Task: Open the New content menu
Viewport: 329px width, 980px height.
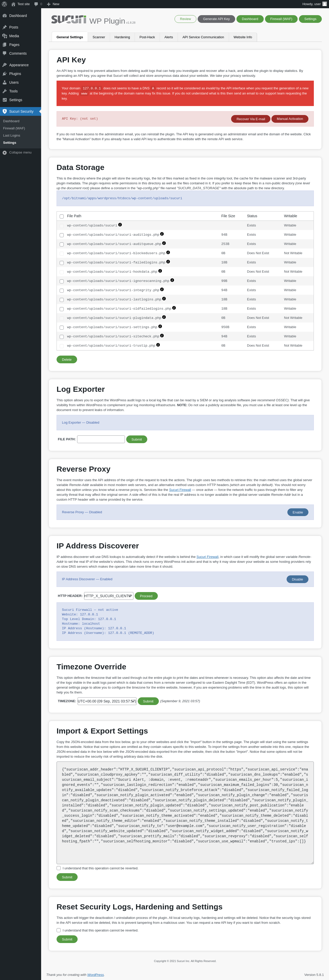Action: (x=53, y=4)
